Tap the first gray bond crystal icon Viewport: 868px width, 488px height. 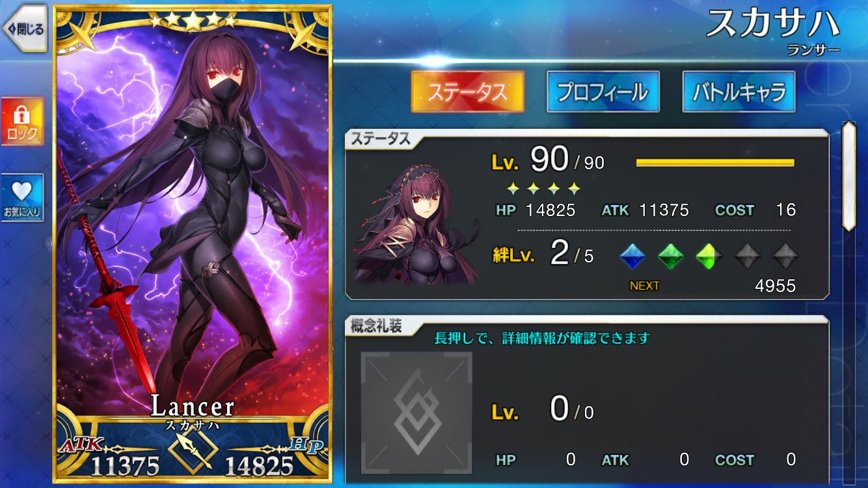[x=747, y=256]
